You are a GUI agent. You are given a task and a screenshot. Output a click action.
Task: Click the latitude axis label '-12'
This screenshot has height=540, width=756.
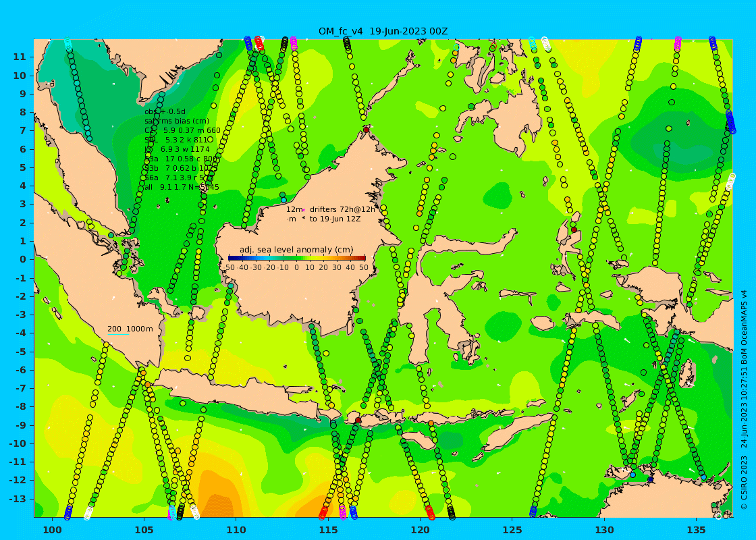pyautogui.click(x=18, y=480)
